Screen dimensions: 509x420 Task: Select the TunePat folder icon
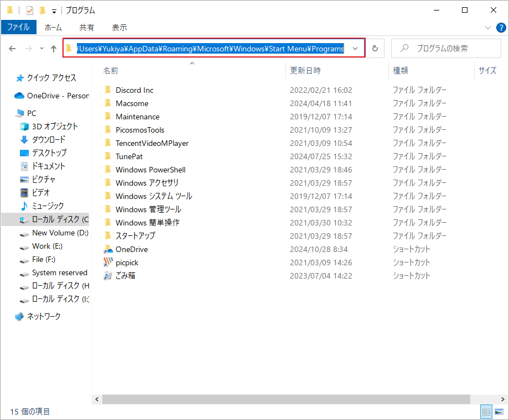pyautogui.click(x=108, y=156)
